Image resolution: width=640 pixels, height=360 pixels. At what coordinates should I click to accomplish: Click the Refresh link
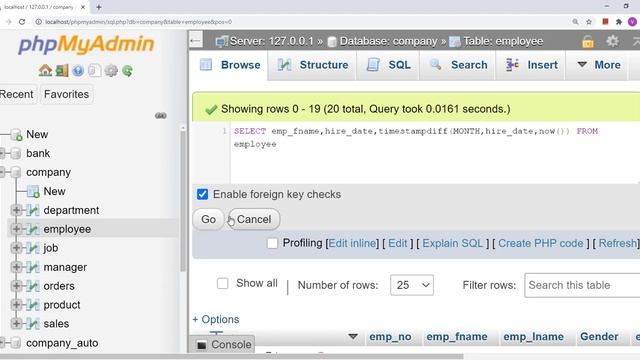(618, 244)
